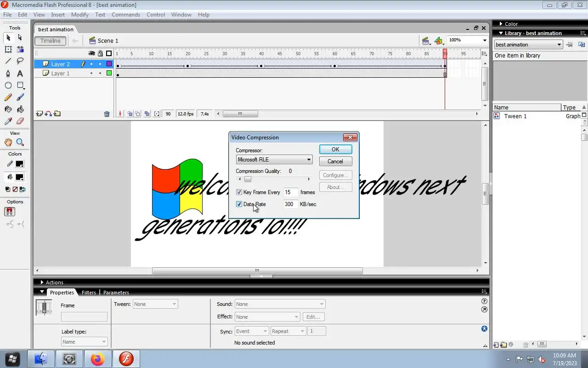Open the Sync Event dropdown
The image size is (588, 368).
coord(251,331)
